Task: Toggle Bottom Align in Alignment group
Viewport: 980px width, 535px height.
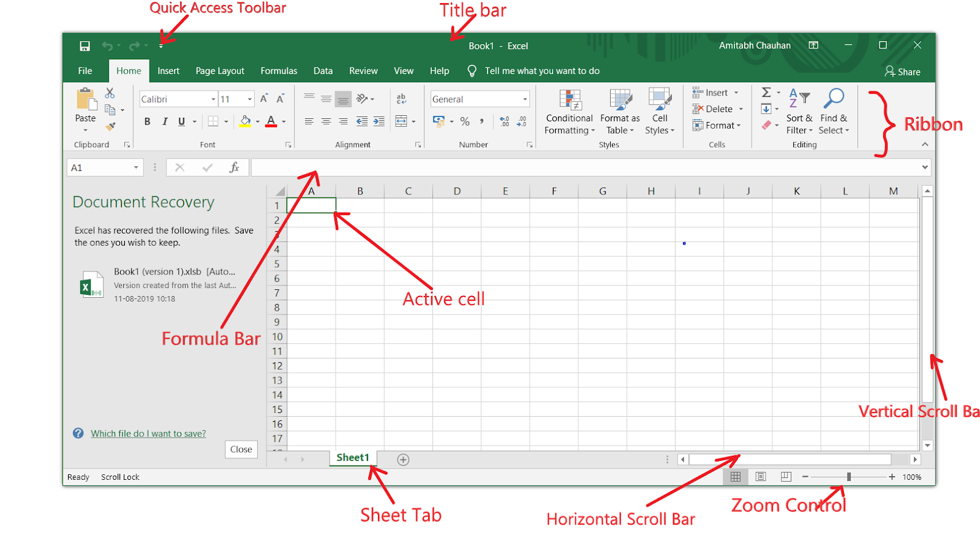Action: click(344, 99)
